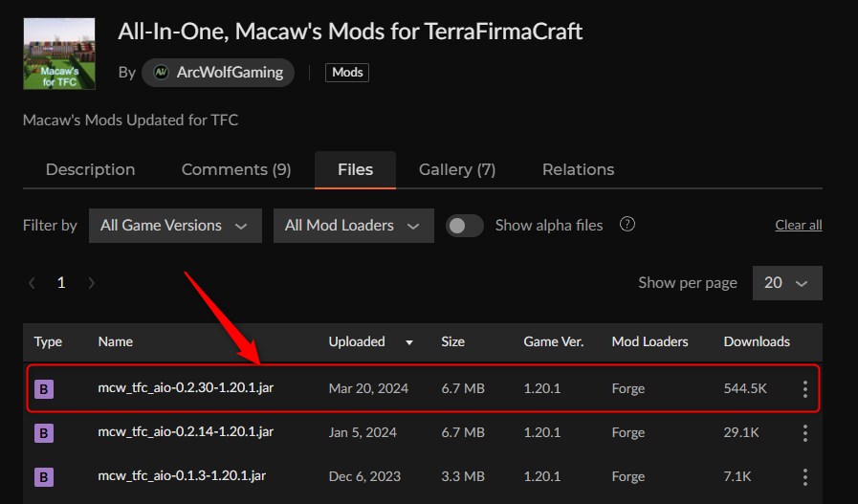The height and width of the screenshot is (504, 858).
Task: Switch to the Description tab
Action: click(x=91, y=170)
